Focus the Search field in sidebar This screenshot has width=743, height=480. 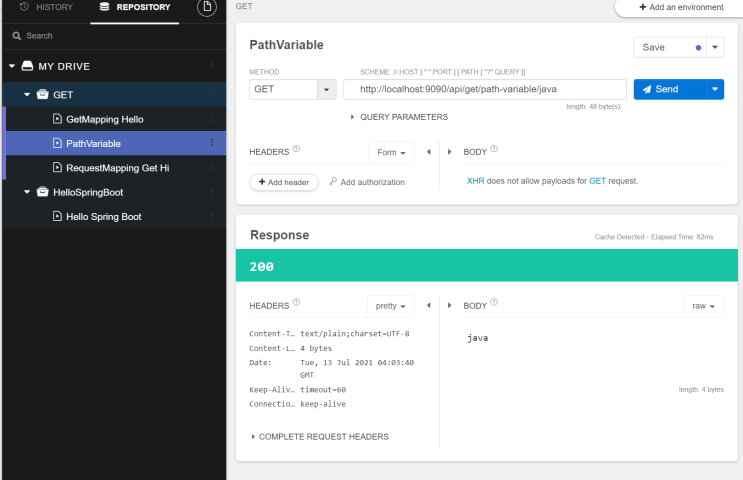tap(114, 36)
